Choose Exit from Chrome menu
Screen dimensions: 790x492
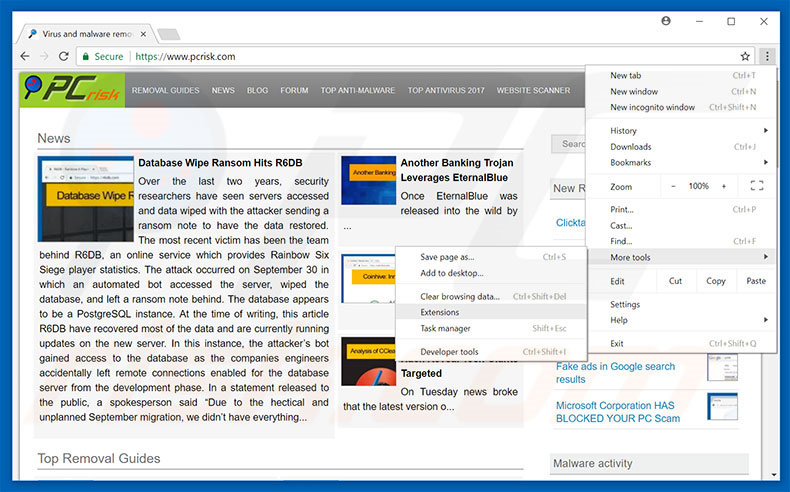[x=681, y=343]
